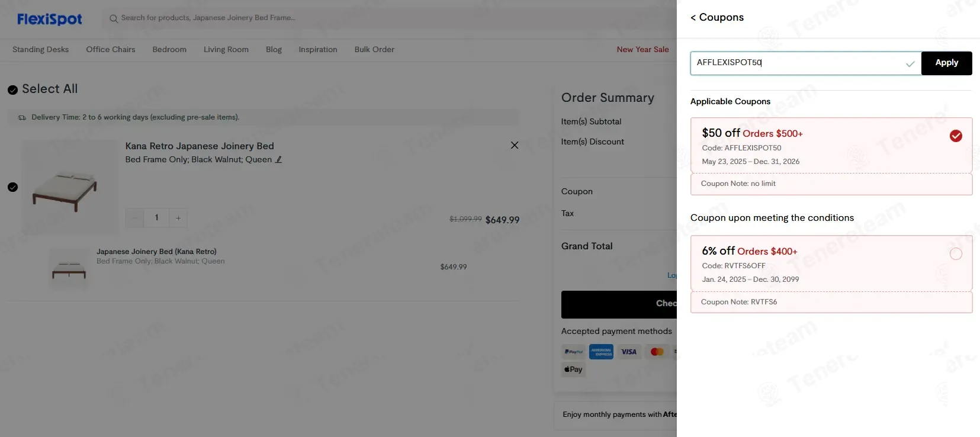Open Kana Retro Japanese Joinery Bed title
This screenshot has height=437, width=980.
coord(200,146)
